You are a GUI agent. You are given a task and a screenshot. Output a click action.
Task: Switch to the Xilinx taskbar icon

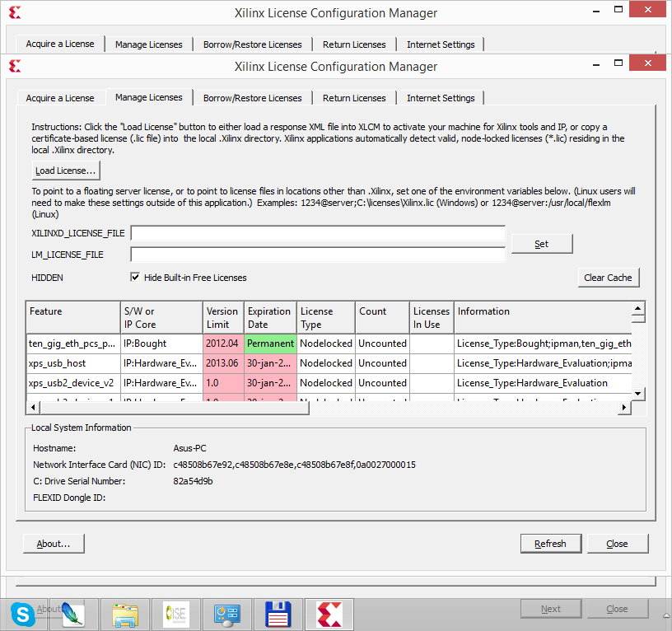pos(329,615)
